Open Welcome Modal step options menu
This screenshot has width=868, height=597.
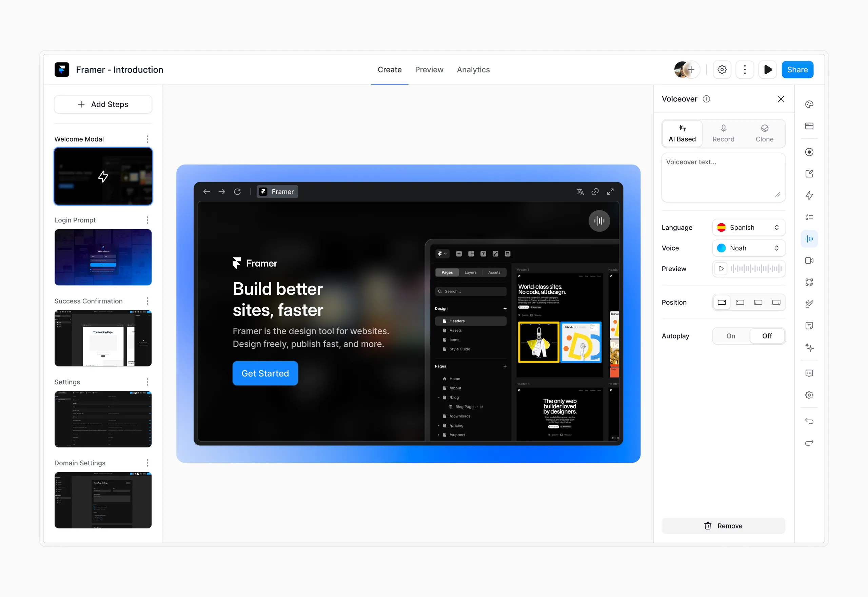[x=147, y=139]
